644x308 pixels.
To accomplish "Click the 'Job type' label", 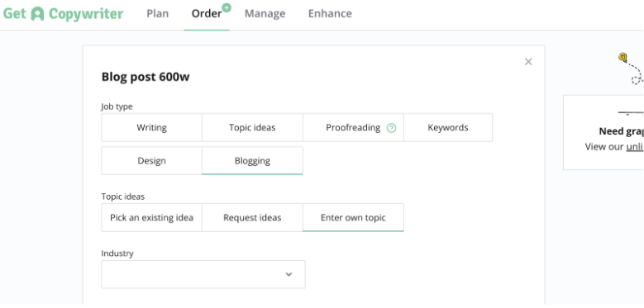I will pyautogui.click(x=117, y=107).
